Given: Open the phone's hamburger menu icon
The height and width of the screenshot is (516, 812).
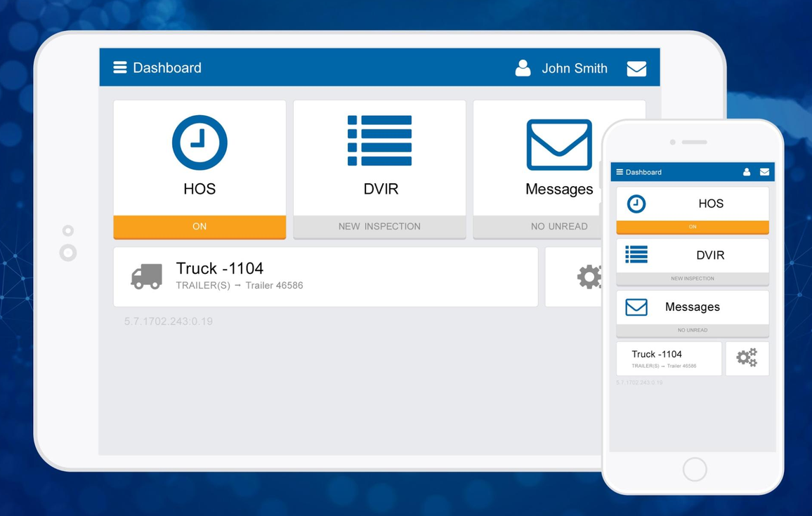Looking at the screenshot, I should click(x=620, y=172).
